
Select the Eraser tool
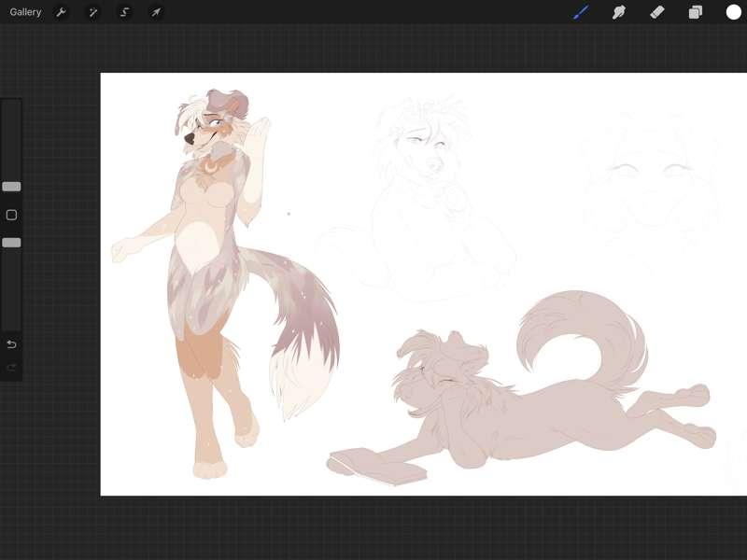pos(657,12)
